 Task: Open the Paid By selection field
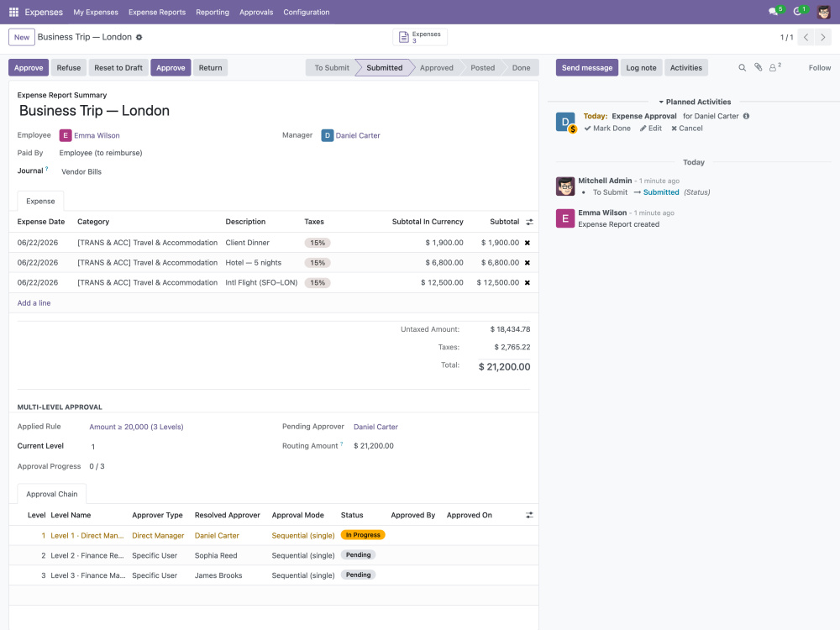101,153
